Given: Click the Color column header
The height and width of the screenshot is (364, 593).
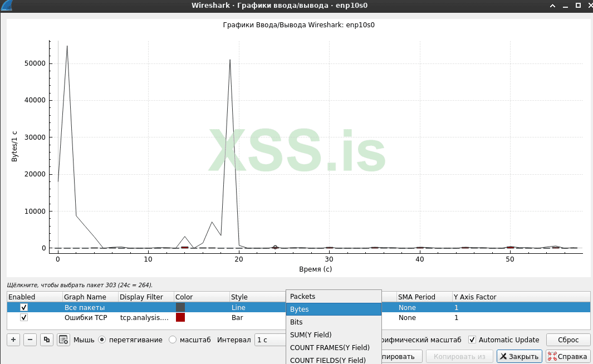Looking at the screenshot, I should click(202, 297).
